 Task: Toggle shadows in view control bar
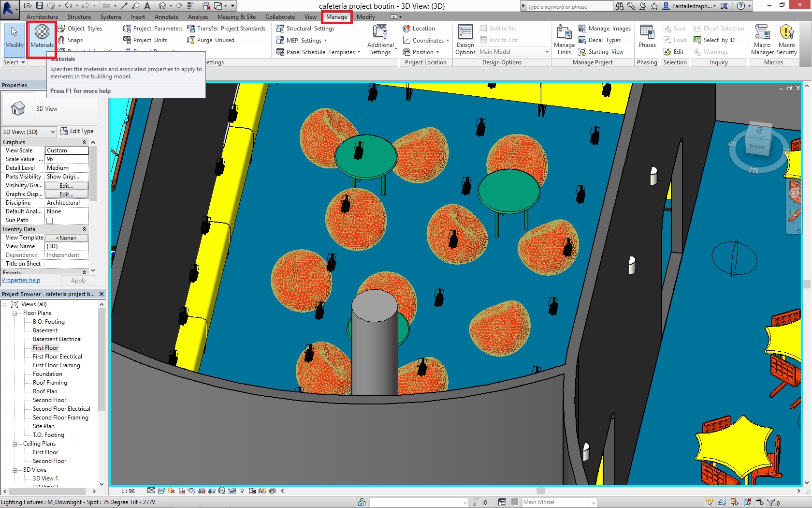pyautogui.click(x=181, y=491)
